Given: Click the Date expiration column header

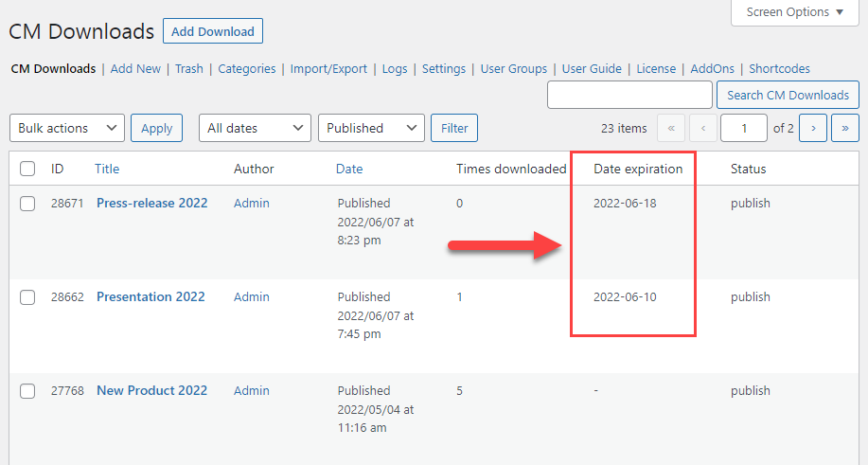Looking at the screenshot, I should pos(638,169).
